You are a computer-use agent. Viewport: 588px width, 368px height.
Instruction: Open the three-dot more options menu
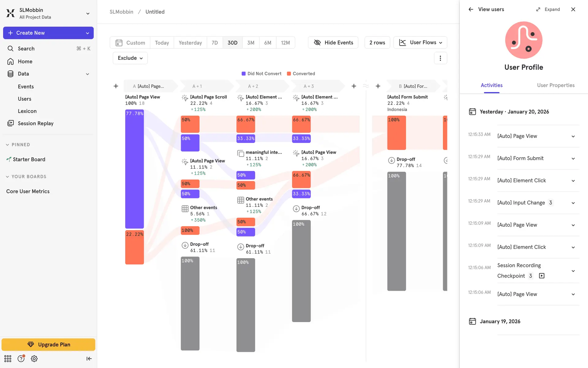[x=440, y=58]
